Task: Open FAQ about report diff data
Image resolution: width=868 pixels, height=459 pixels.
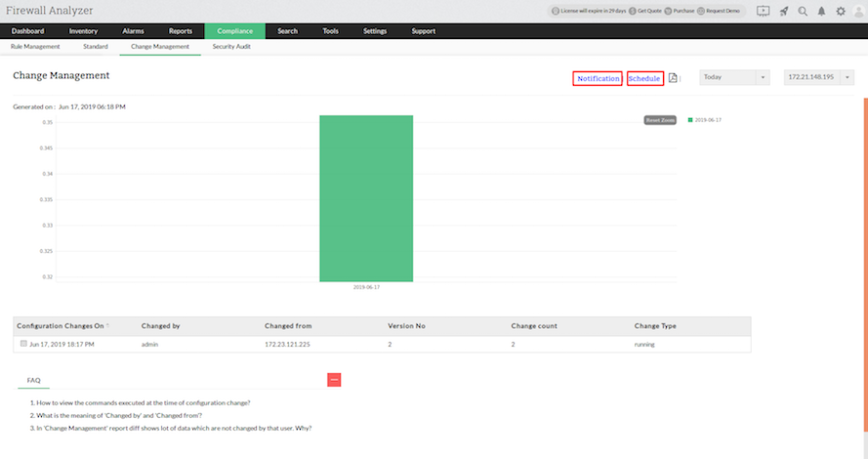Action: click(174, 428)
